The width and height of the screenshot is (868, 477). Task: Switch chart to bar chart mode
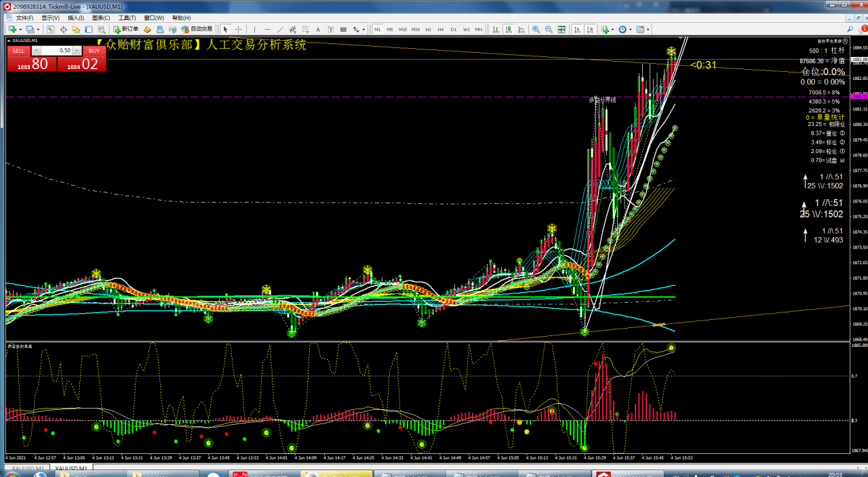(x=496, y=29)
